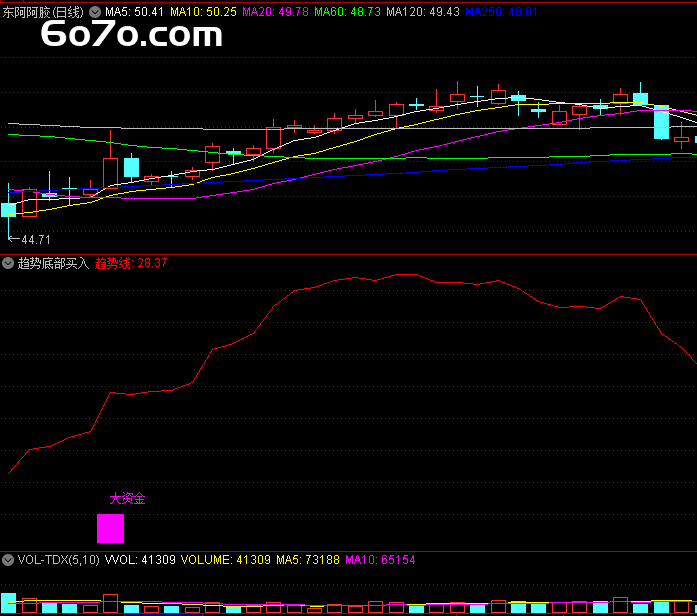Select the MA250: 48.81 label
The height and width of the screenshot is (616, 697).
point(501,12)
